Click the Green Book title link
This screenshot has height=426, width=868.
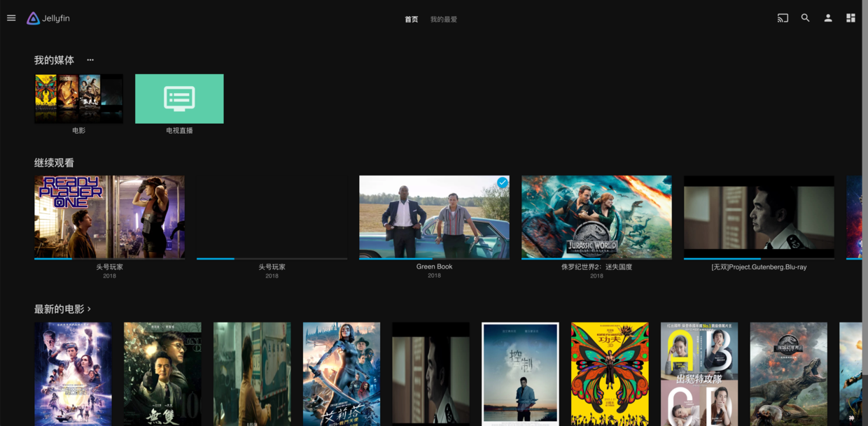point(434,267)
